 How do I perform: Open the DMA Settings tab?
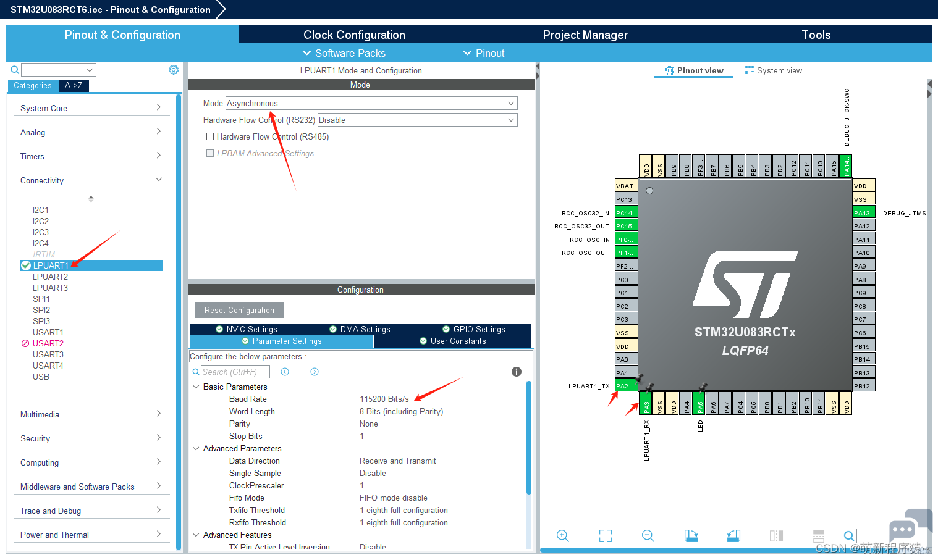pyautogui.click(x=360, y=329)
